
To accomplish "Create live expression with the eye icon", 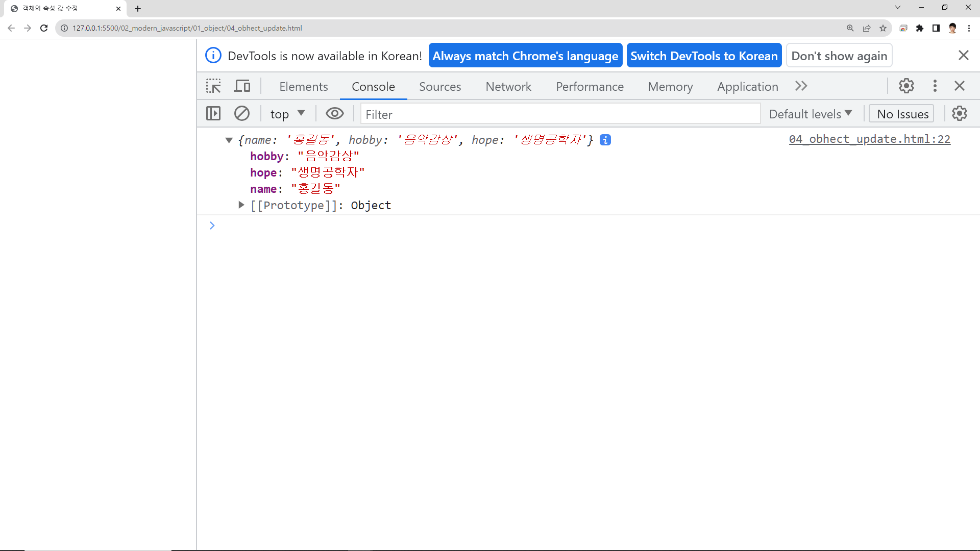I will click(x=335, y=114).
